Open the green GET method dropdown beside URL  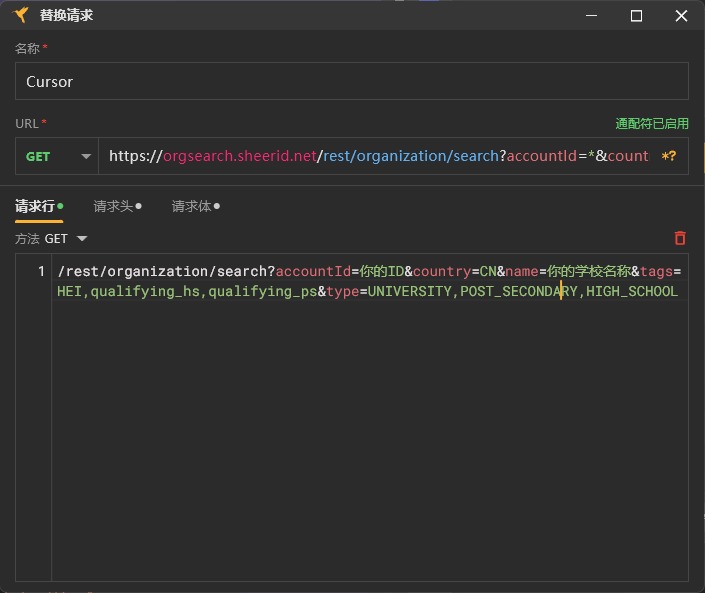57,156
